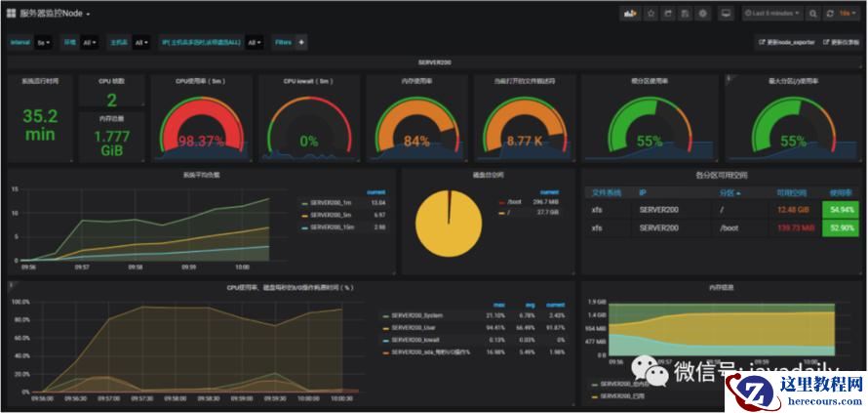Open the 更新node_exporter link
The height and width of the screenshot is (413, 868).
click(x=787, y=42)
